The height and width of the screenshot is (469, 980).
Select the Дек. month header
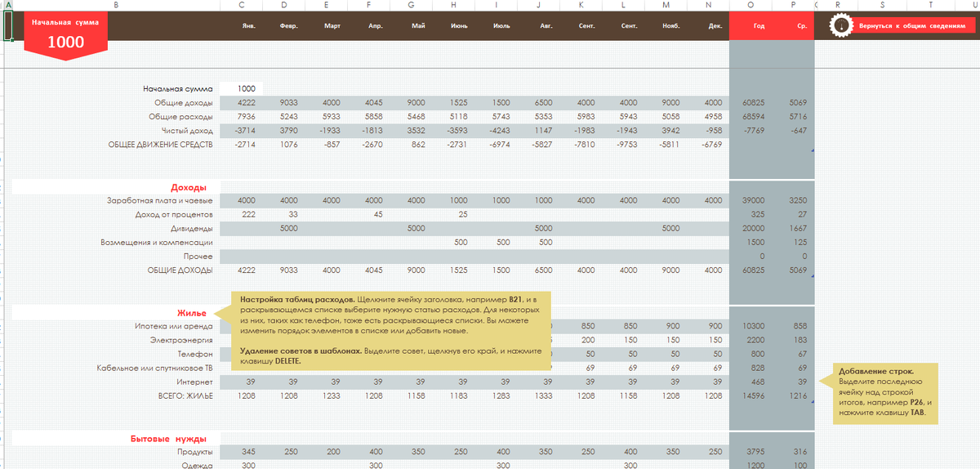point(715,26)
